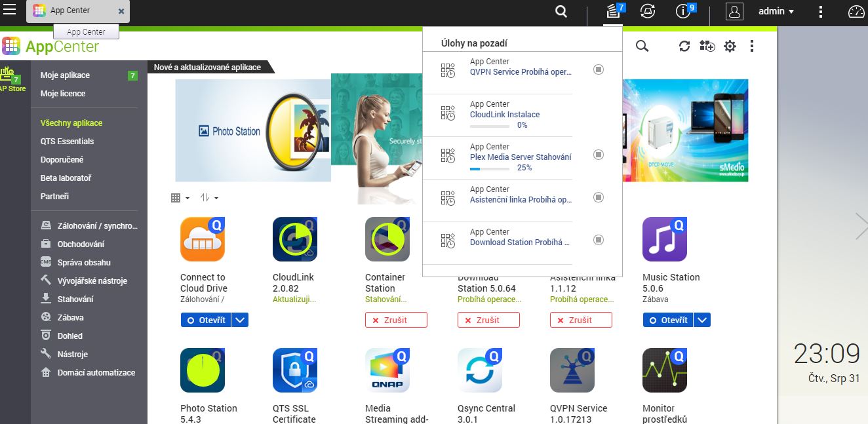868x424 pixels.
Task: Open the QTS more options menu
Action: tap(821, 11)
